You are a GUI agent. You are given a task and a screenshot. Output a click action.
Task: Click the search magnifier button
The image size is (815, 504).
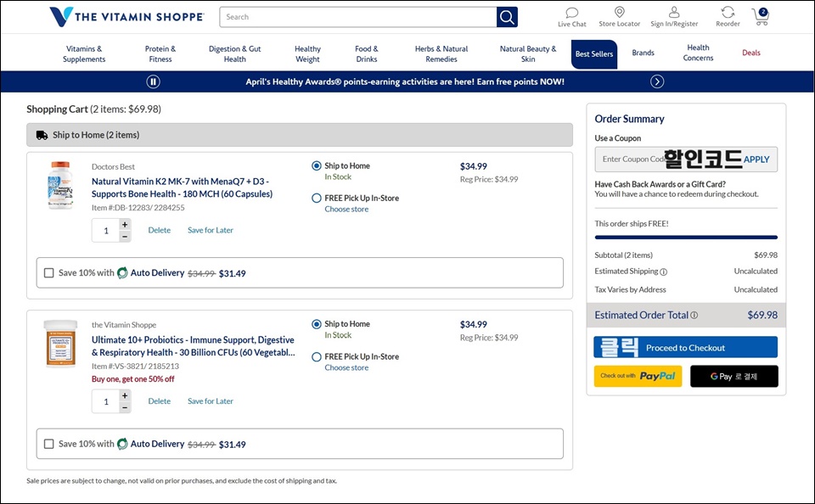(507, 17)
